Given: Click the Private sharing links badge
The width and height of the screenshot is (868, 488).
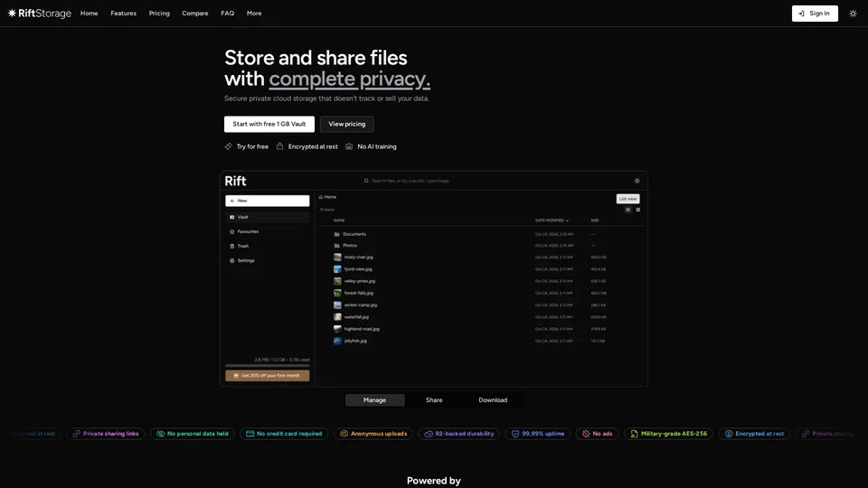Looking at the screenshot, I should coord(105,434).
